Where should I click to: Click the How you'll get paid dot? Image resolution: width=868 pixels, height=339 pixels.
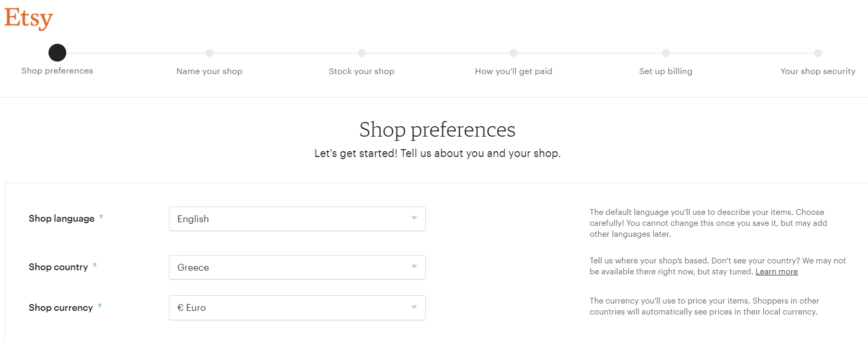click(513, 53)
